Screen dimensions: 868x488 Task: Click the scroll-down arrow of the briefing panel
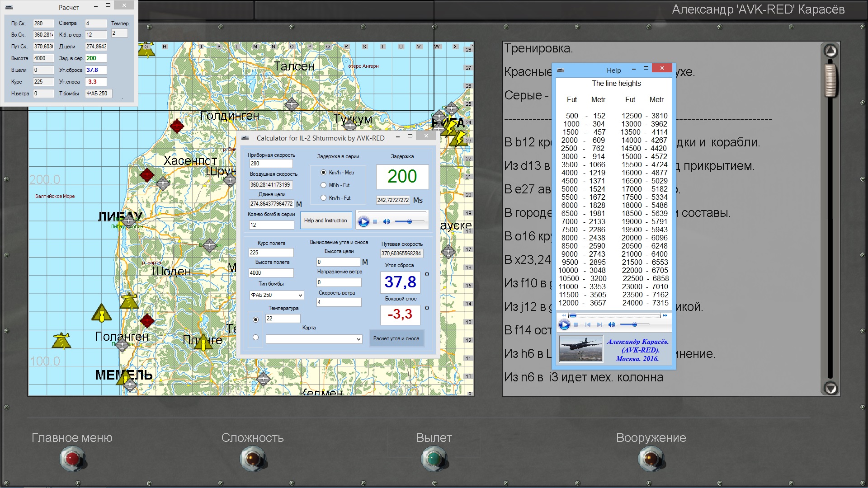tap(830, 388)
